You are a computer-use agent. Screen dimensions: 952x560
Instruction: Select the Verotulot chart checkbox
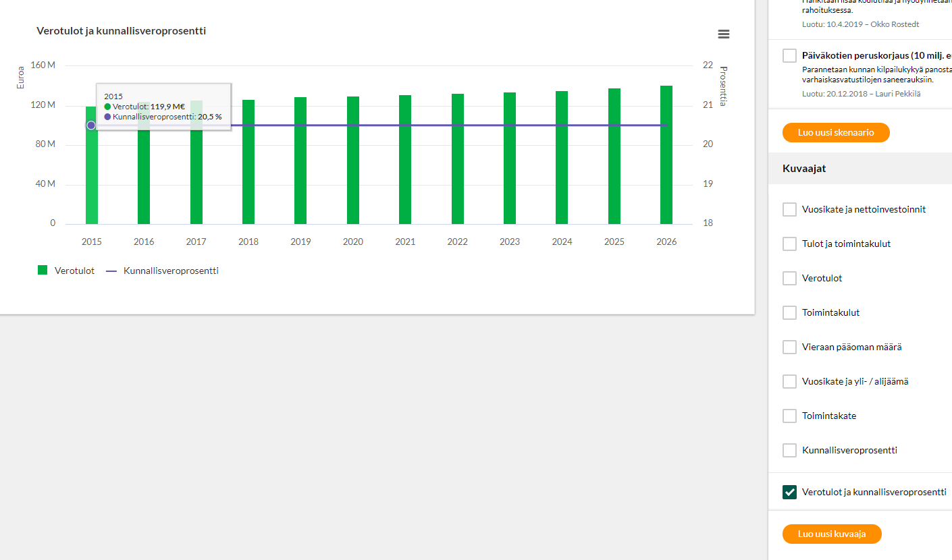pos(789,278)
